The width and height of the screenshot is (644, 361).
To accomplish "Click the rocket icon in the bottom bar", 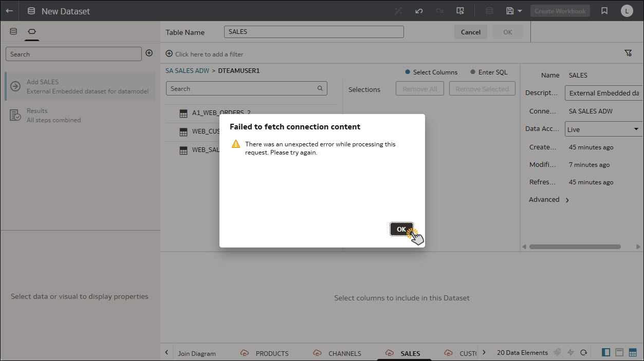I will pos(557,352).
